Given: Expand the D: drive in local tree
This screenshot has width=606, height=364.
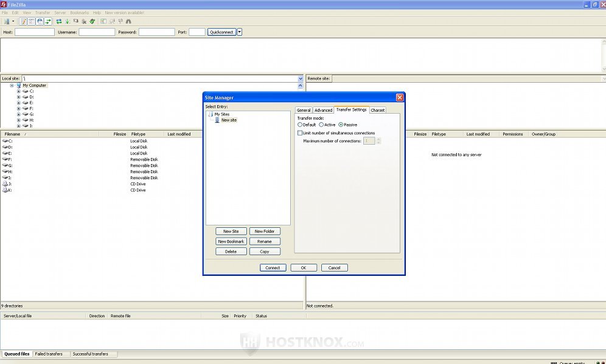Looking at the screenshot, I should coord(18,97).
